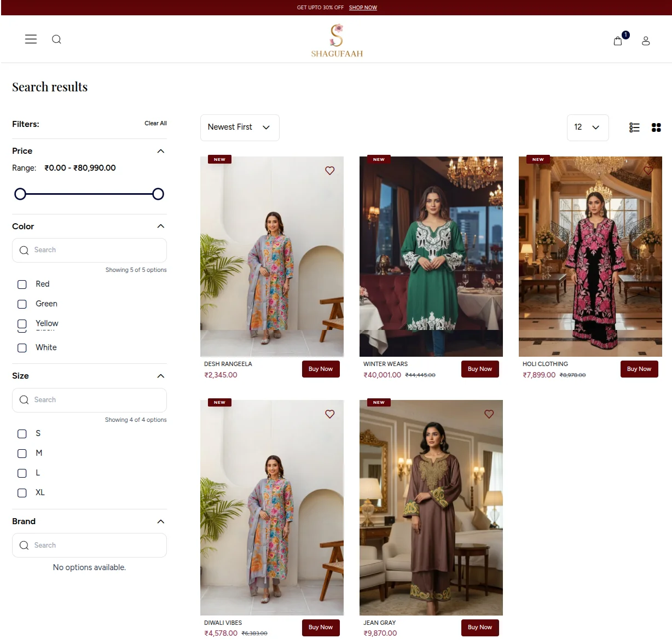Click the Shop Now promo link

[x=363, y=8]
